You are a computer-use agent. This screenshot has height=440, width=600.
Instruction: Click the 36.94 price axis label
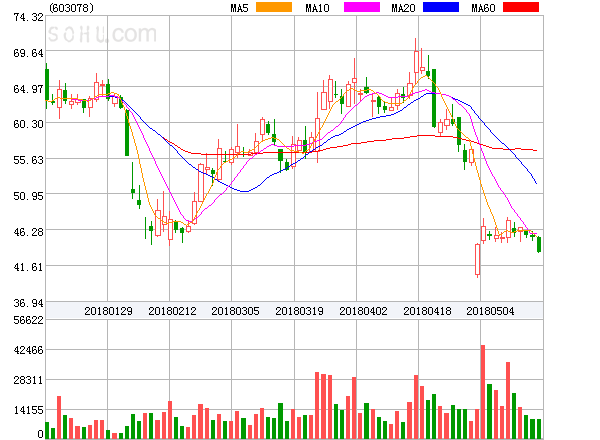pos(28,303)
